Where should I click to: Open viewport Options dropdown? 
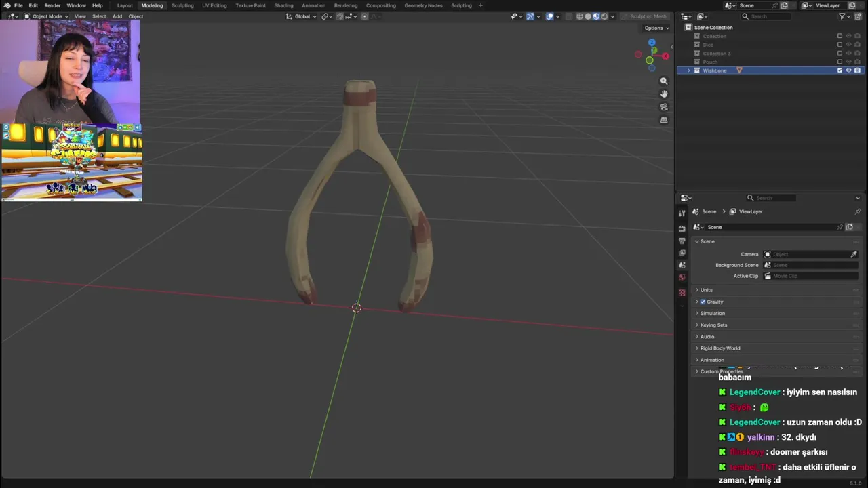tap(656, 28)
